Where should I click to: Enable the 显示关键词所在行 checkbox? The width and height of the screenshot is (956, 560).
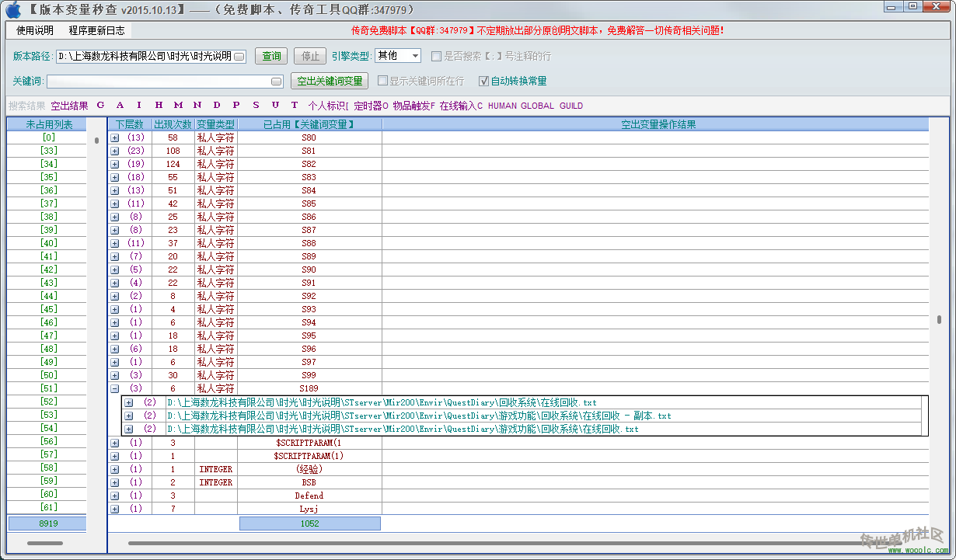382,81
